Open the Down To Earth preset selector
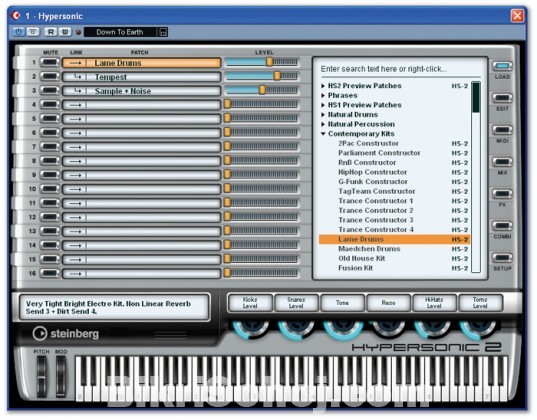The height and width of the screenshot is (420, 537). tap(120, 32)
